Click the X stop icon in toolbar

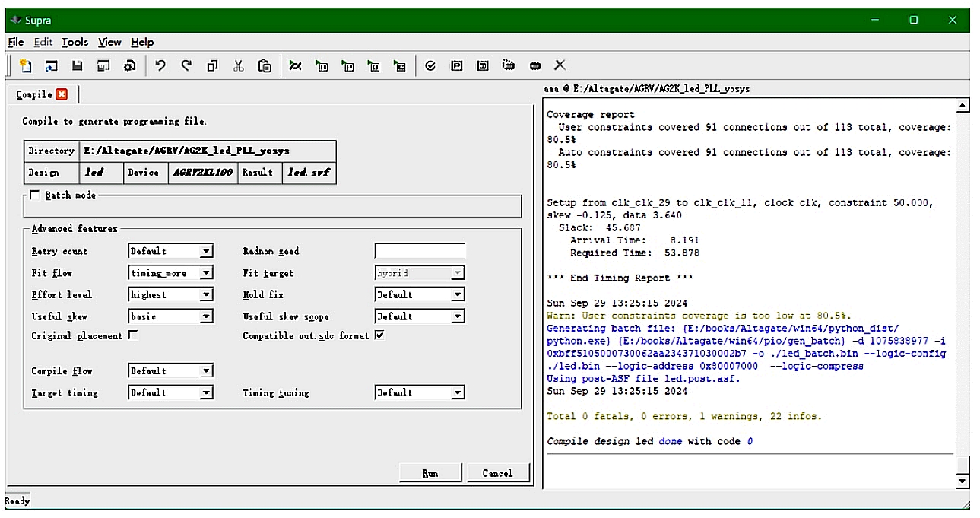(x=560, y=66)
